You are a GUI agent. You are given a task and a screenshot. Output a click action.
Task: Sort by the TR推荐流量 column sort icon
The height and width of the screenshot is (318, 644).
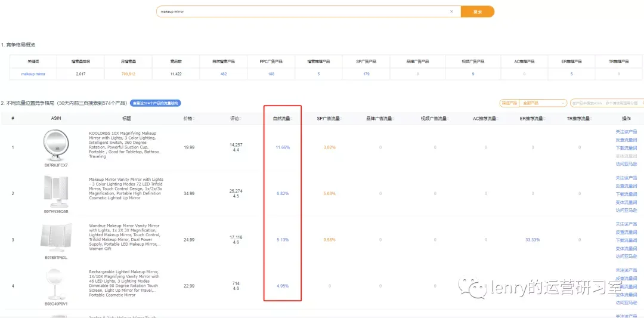(x=592, y=118)
